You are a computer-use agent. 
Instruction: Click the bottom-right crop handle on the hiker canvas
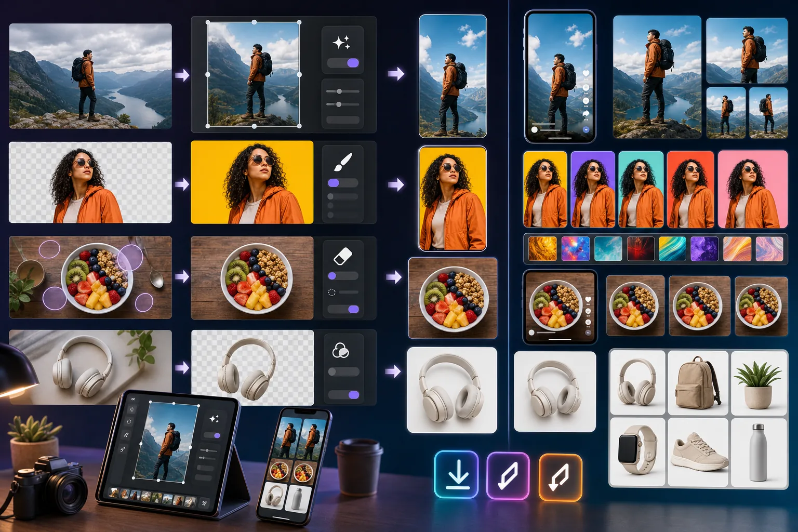point(300,126)
